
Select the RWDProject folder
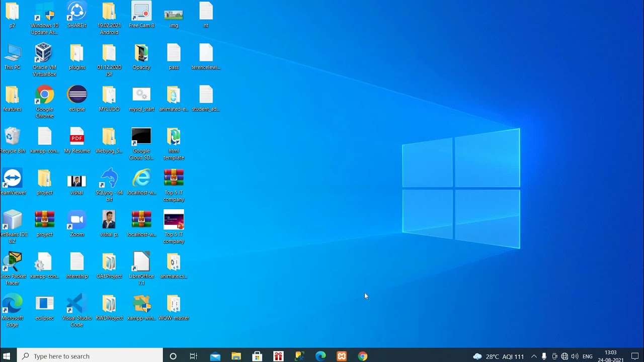(x=109, y=304)
